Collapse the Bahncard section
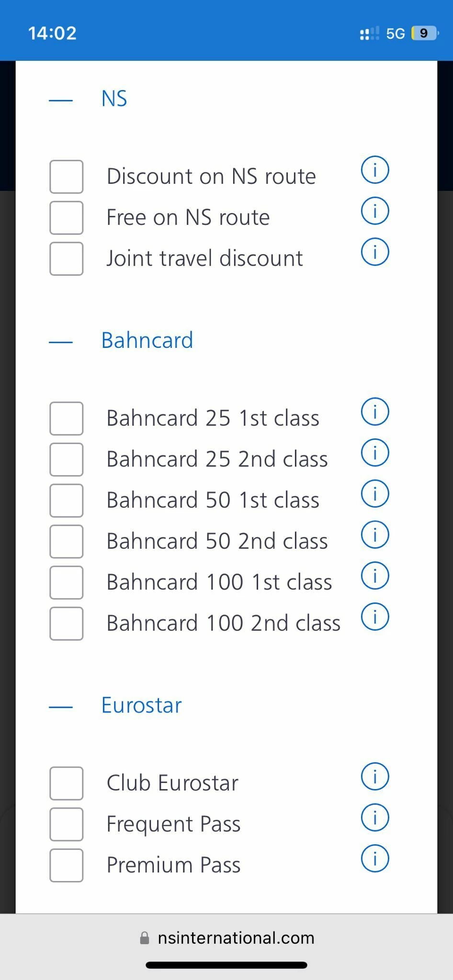 point(61,342)
